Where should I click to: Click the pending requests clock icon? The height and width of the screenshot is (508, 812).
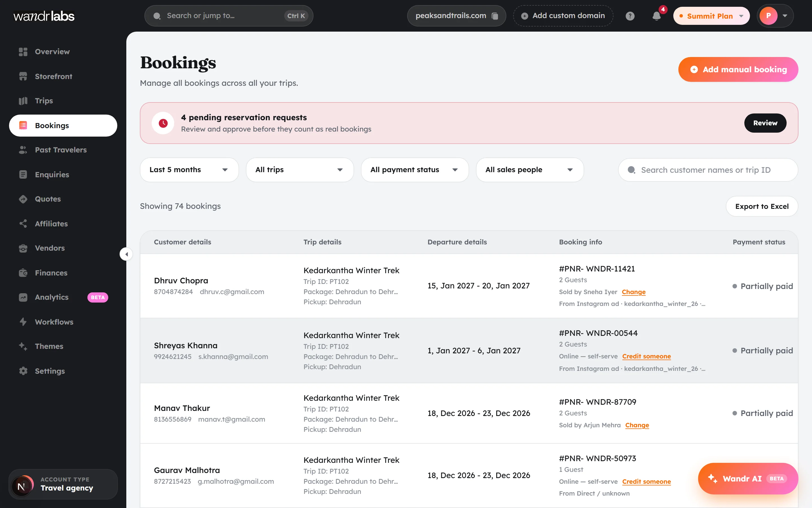coord(163,123)
